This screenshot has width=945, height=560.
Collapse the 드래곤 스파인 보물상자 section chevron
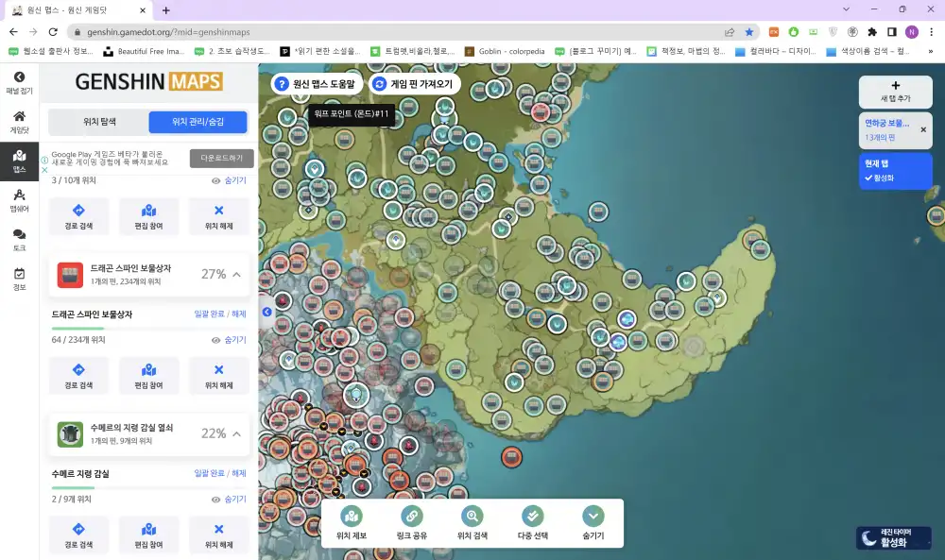(236, 275)
